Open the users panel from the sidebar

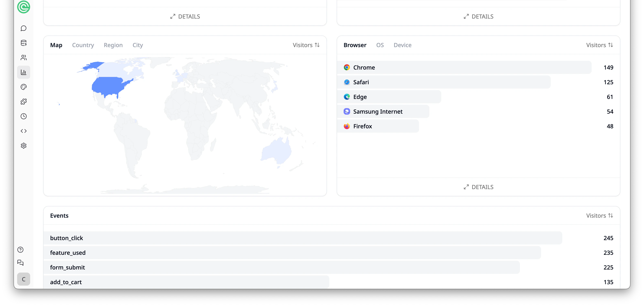tap(23, 58)
